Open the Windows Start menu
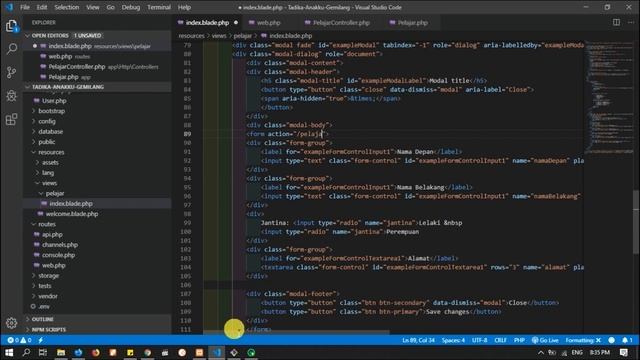The width and height of the screenshot is (640, 360). pos(9,352)
